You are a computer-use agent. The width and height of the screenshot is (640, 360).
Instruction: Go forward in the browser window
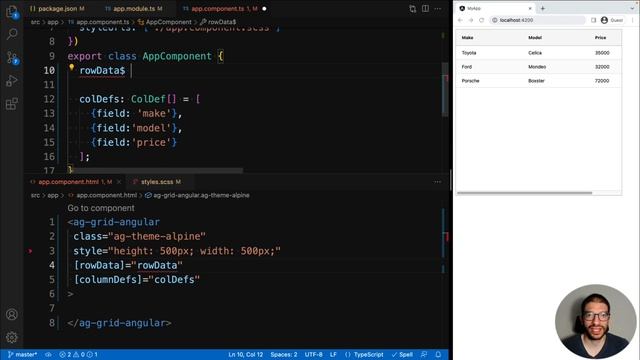pos(471,20)
